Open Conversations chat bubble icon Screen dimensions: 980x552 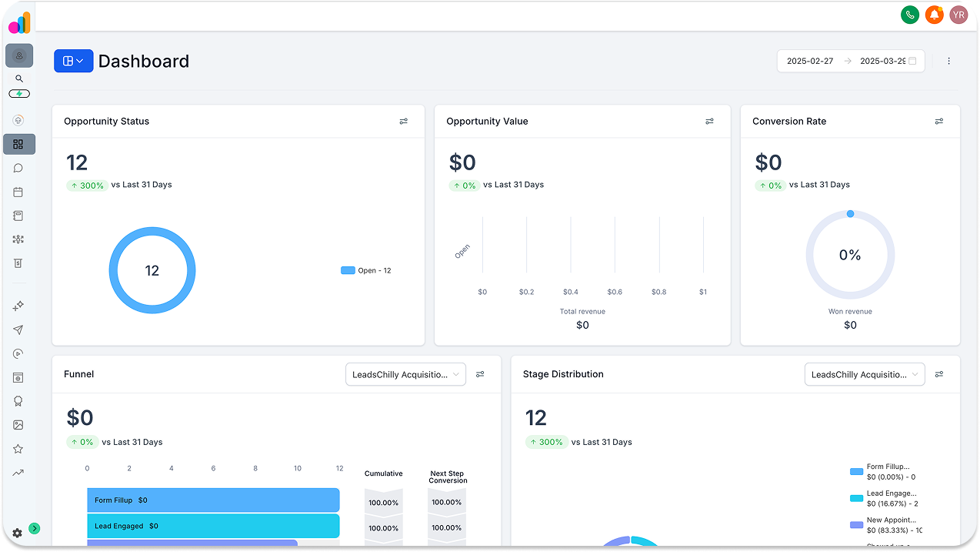tap(18, 168)
